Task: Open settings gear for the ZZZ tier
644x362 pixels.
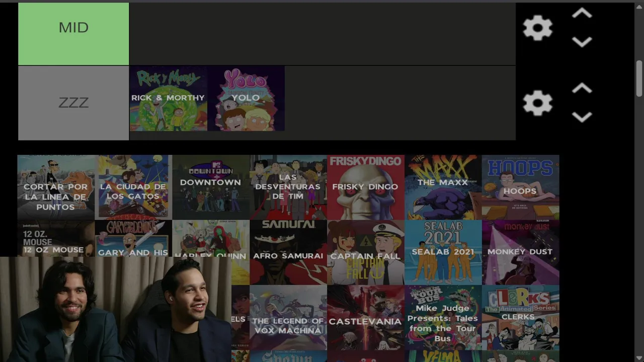Action: [x=537, y=103]
